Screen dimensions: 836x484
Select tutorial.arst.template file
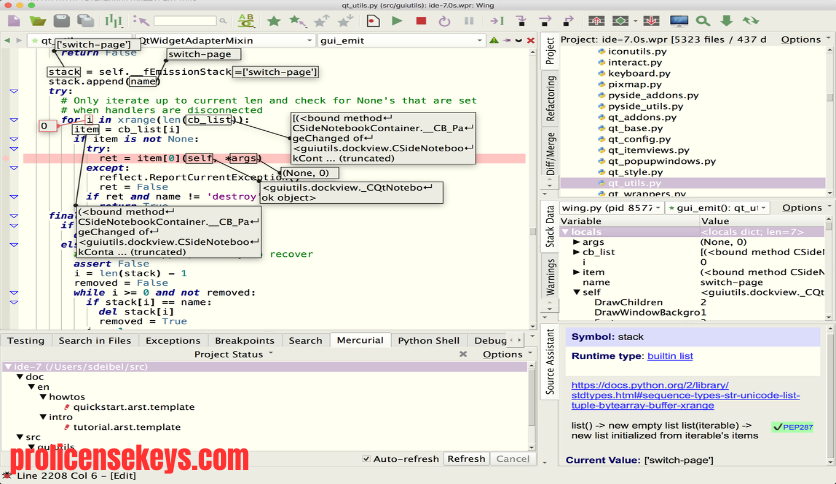[127, 427]
